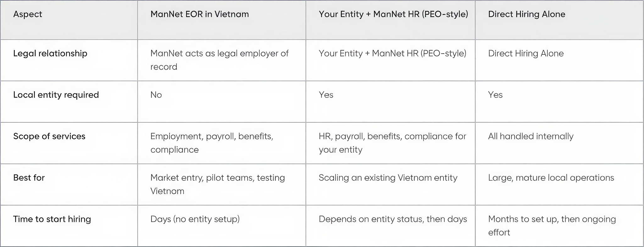Image resolution: width=644 pixels, height=247 pixels.
Task: Click the "Aspect" column header
Action: [x=28, y=14]
